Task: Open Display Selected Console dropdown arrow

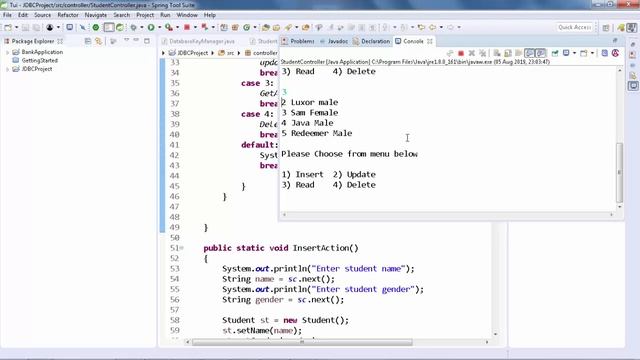Action: (x=574, y=53)
